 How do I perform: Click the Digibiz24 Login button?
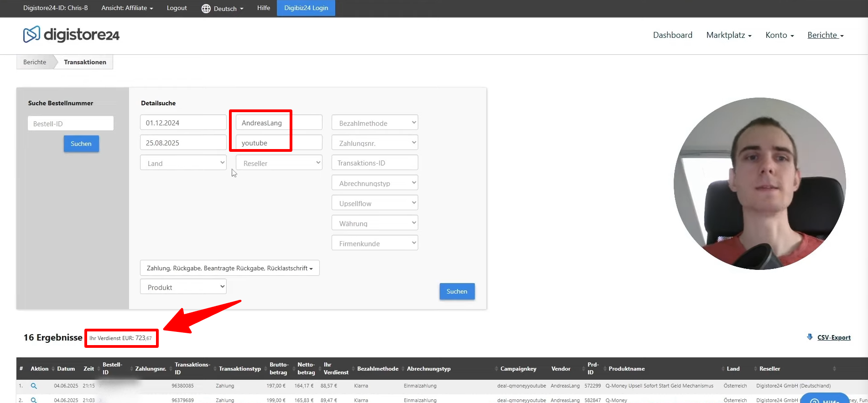coord(306,8)
